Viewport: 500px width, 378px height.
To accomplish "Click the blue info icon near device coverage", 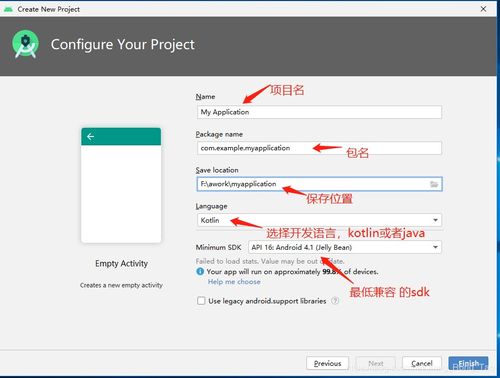I will [200, 271].
